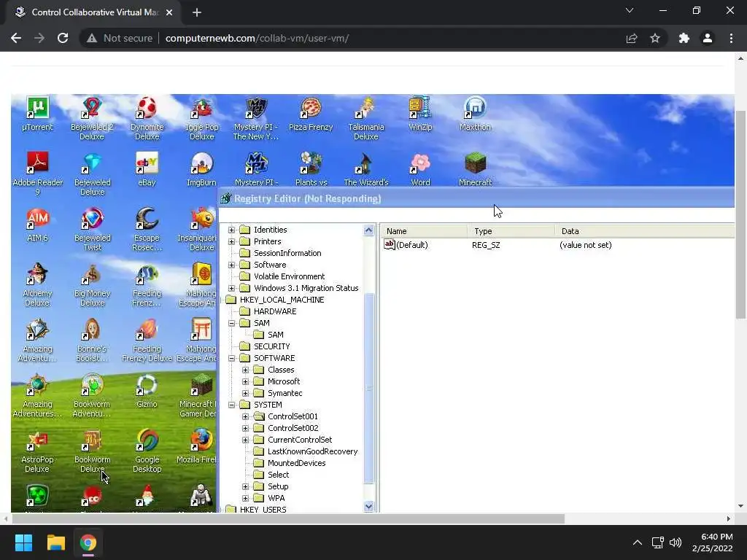
Task: Open Bejeweled 2 Deluxe desktop shortcut
Action: 92,118
